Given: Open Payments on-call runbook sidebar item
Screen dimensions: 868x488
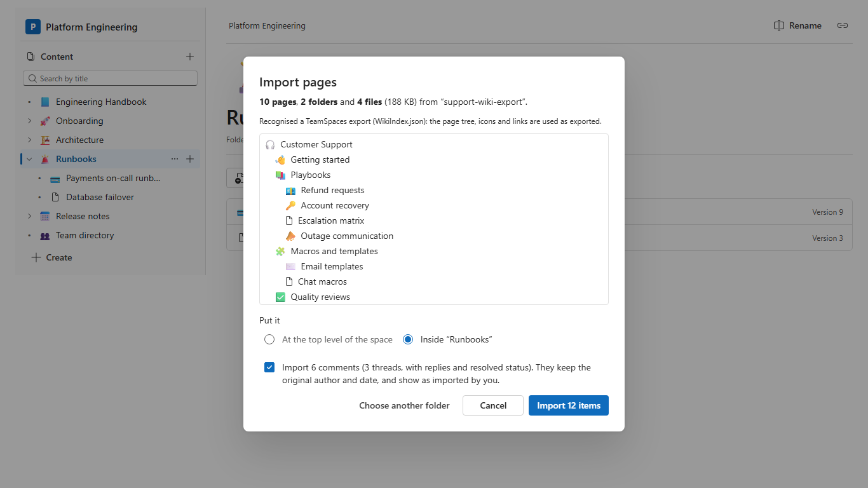Looking at the screenshot, I should pos(113,178).
